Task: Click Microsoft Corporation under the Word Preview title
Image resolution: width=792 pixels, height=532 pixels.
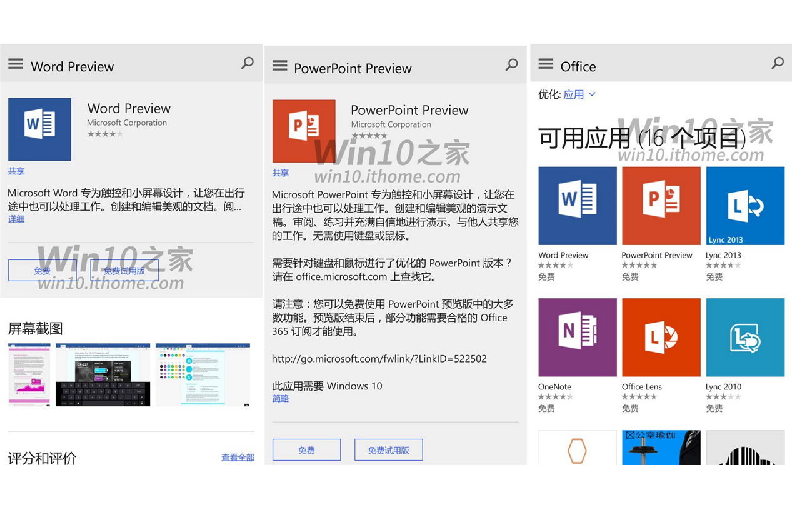Action: [x=127, y=123]
